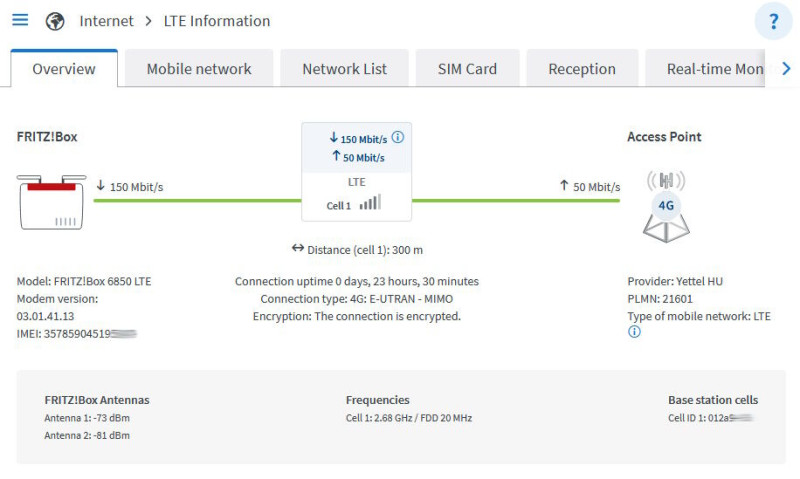The height and width of the screenshot is (479, 800).
Task: Open the Network List tab
Action: (x=344, y=69)
